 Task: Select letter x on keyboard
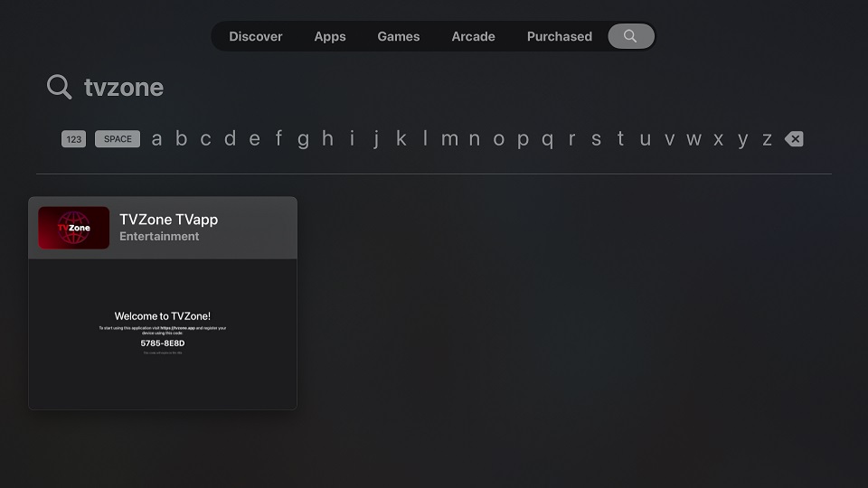point(718,139)
